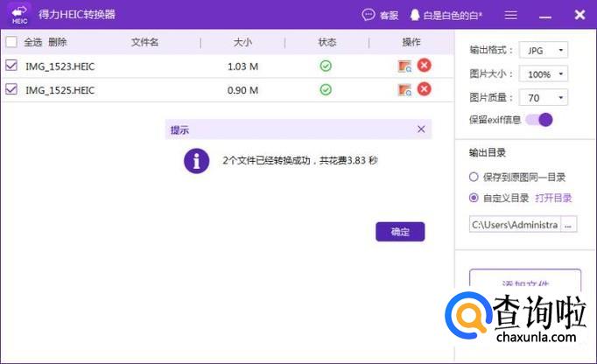Viewport: 597px width, 364px height.
Task: Close the 提示 prompt dialog
Action: (421, 129)
